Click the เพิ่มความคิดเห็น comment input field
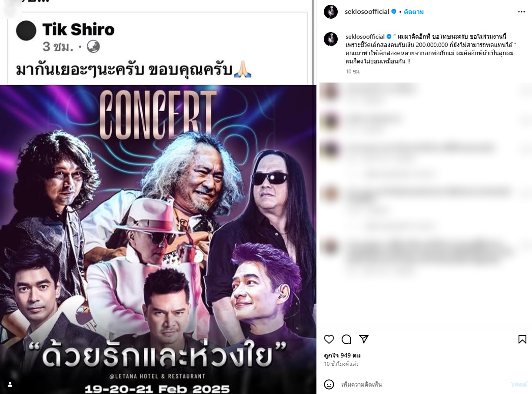This screenshot has height=394, width=532. point(424,384)
